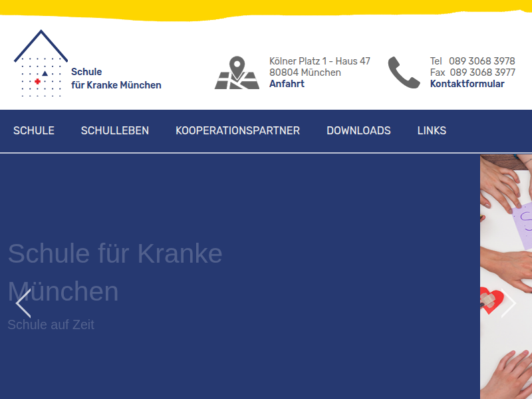
Task: Click the 'Schule für Kranke München' logo text
Action: click(x=116, y=78)
